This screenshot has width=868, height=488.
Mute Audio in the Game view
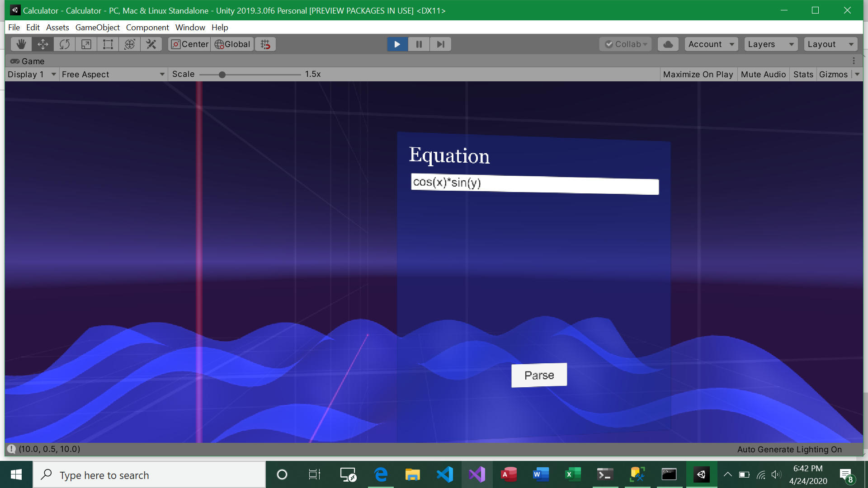coord(763,74)
